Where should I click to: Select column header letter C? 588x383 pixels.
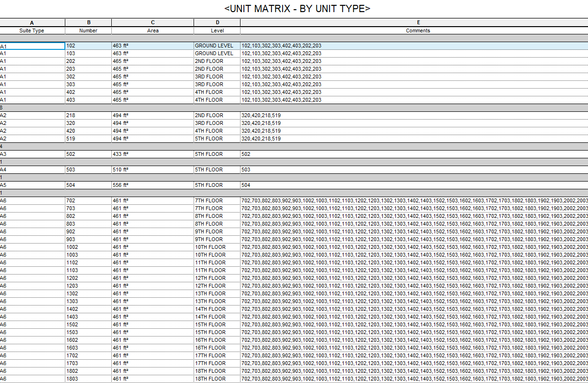point(153,22)
